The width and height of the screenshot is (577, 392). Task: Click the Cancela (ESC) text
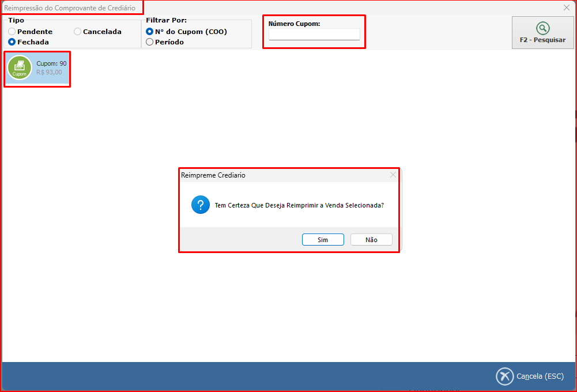pyautogui.click(x=540, y=376)
